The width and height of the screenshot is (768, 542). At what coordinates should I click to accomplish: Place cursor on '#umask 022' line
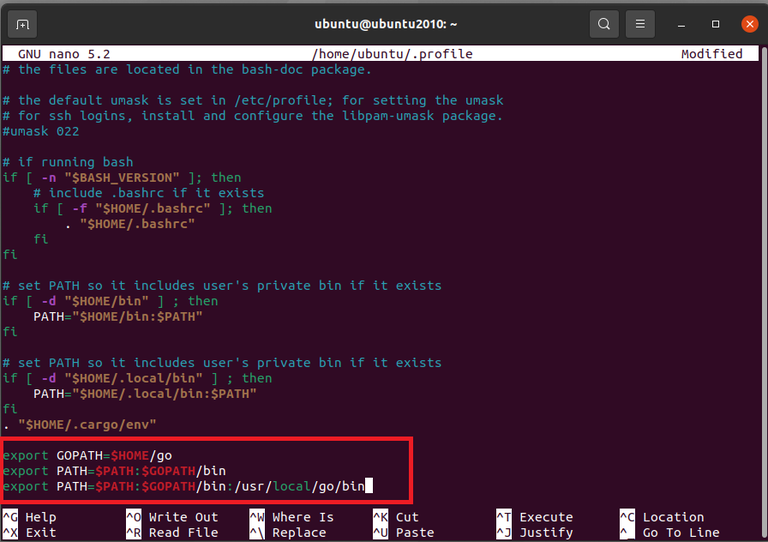[x=41, y=131]
